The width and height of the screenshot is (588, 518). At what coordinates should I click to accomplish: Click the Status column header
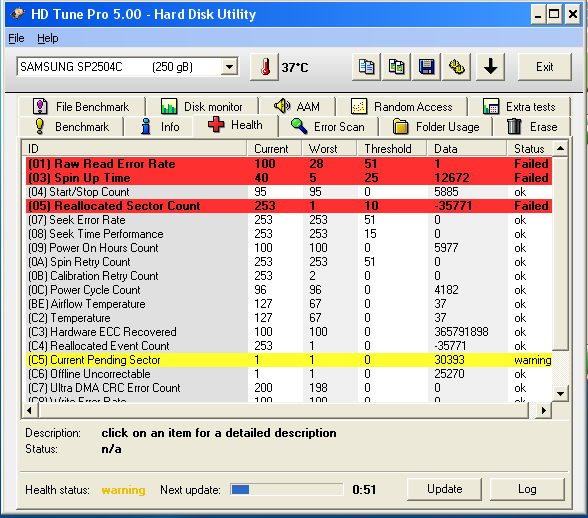tap(530, 149)
